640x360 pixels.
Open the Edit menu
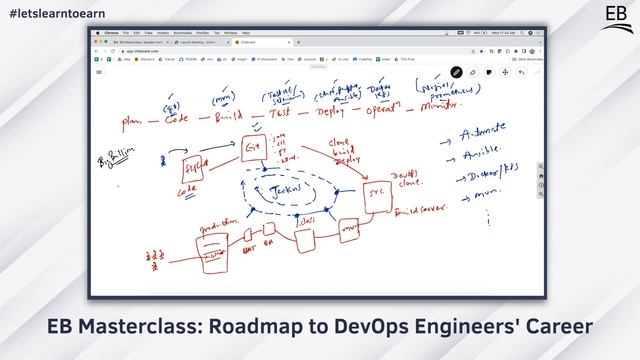(x=137, y=33)
